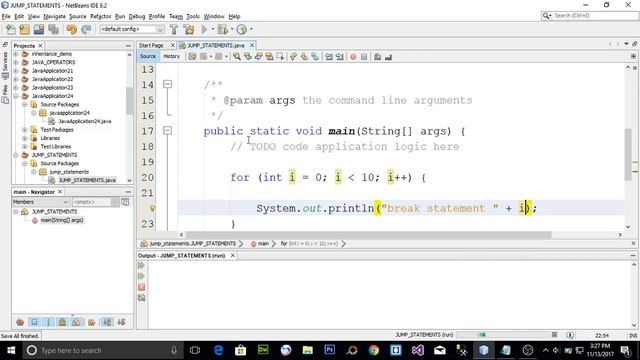Click the Undo arrow icon
Image resolution: width=640 pixels, height=360 pixels.
(72, 29)
